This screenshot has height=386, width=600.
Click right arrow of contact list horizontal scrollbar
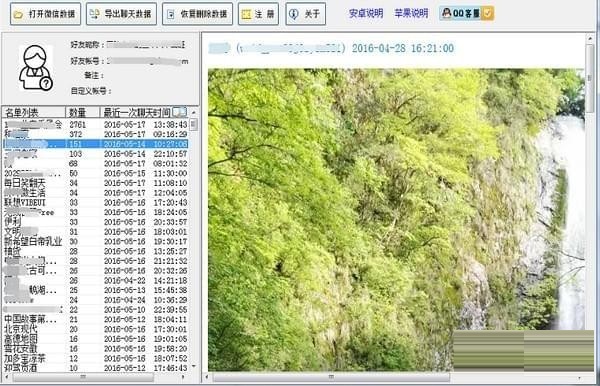click(183, 377)
